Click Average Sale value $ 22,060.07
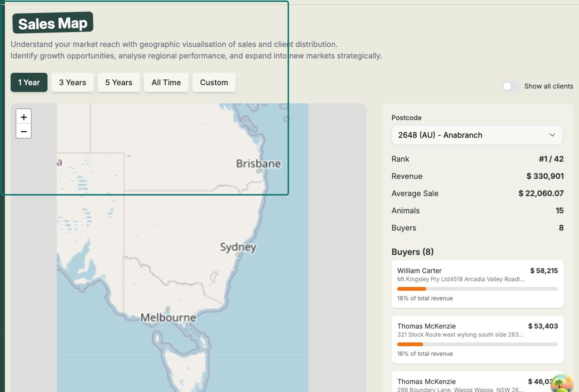 541,193
